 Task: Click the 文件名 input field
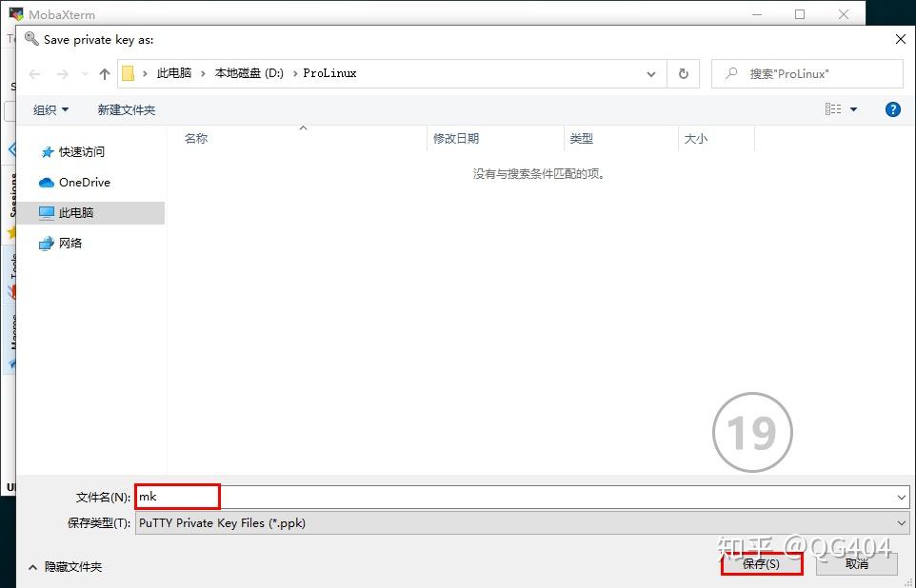click(514, 497)
